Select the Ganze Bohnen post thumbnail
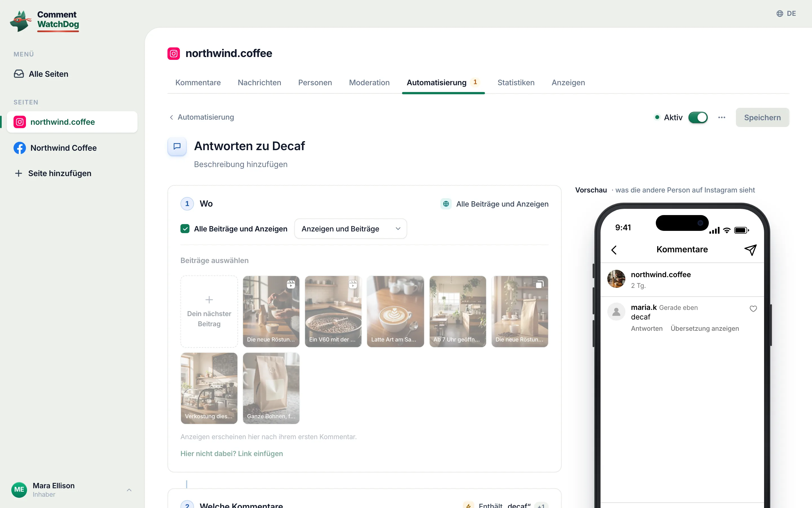 [x=271, y=388]
